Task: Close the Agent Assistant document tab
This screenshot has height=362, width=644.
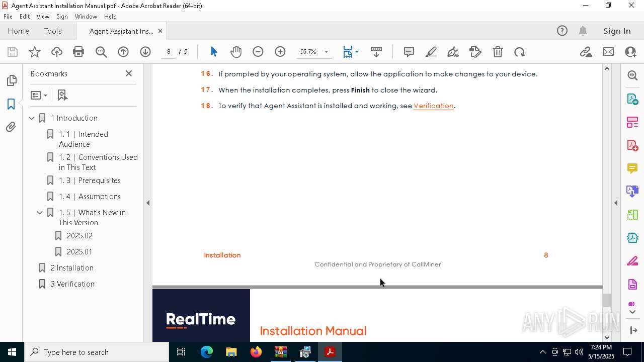Action: tap(160, 31)
